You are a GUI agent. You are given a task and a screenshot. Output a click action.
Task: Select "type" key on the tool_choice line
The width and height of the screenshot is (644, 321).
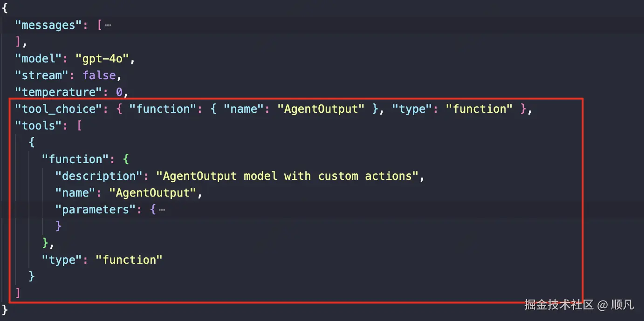click(x=412, y=109)
